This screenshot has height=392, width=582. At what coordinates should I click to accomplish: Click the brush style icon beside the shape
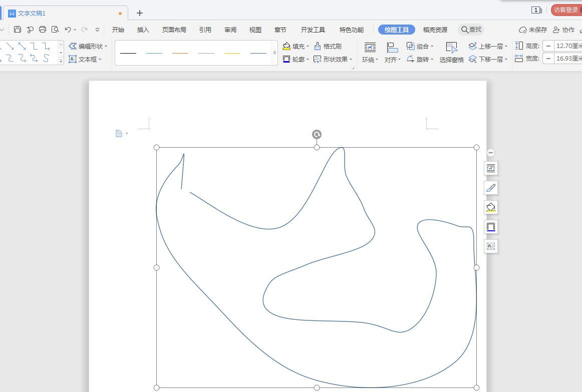pyautogui.click(x=491, y=188)
